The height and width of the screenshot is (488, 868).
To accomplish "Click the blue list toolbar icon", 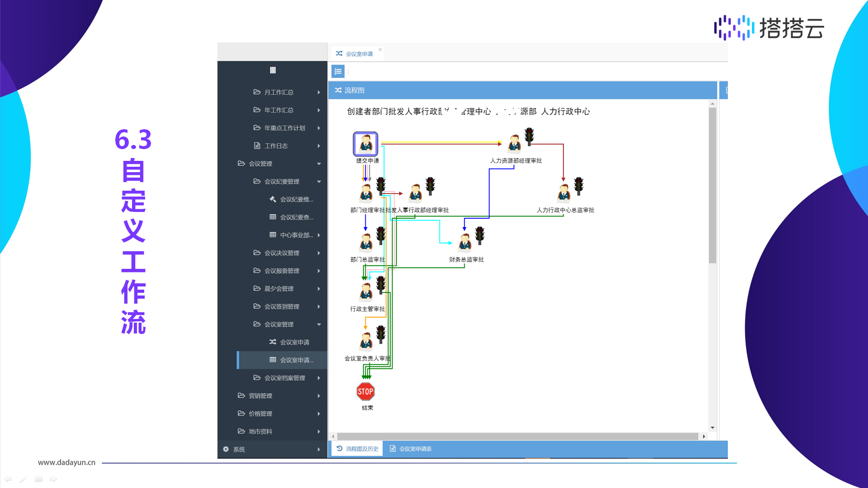I will point(338,71).
